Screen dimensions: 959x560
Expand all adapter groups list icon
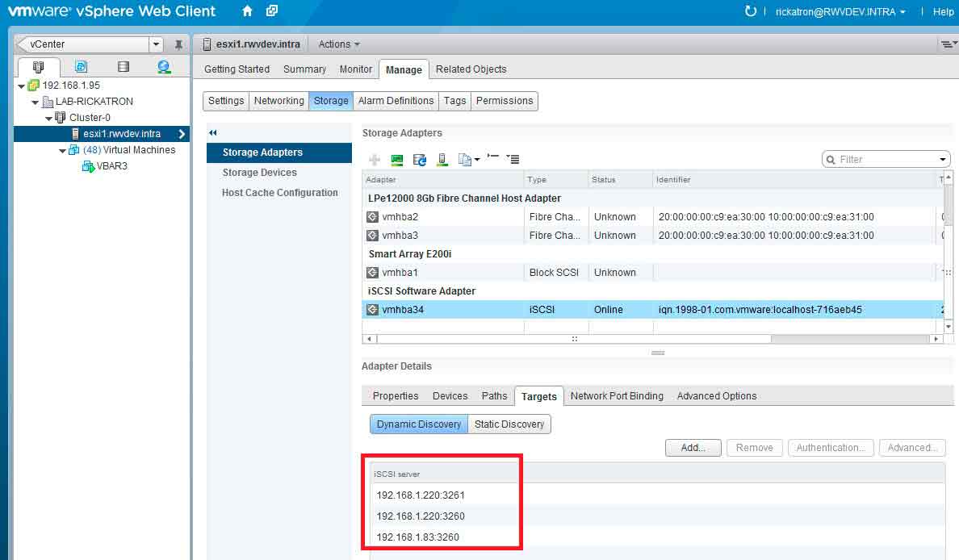pyautogui.click(x=513, y=159)
